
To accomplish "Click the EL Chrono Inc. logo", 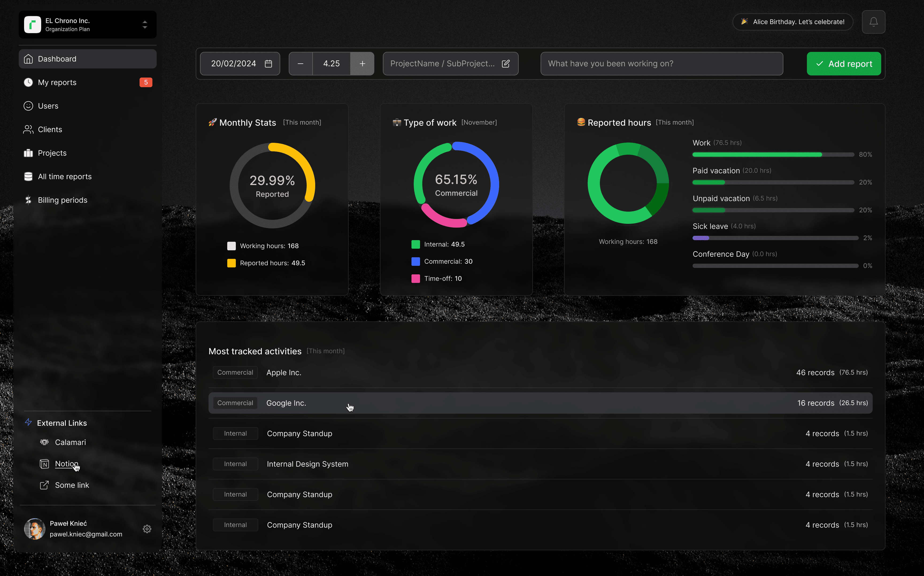I will pos(33,25).
